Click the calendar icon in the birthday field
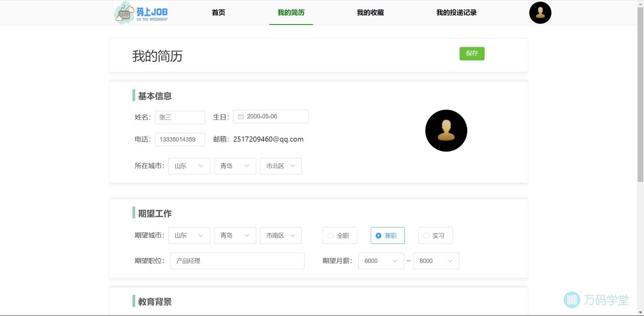This screenshot has width=644, height=316. click(x=241, y=116)
